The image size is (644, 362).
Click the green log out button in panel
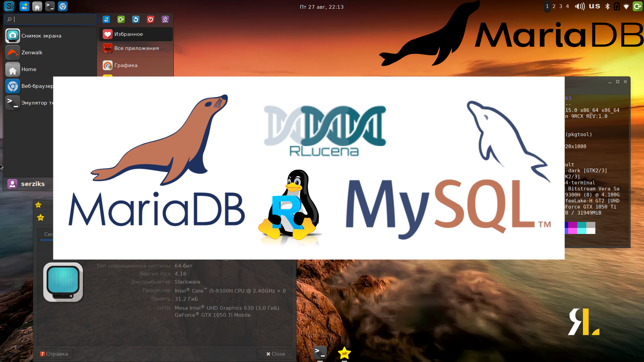point(637,6)
